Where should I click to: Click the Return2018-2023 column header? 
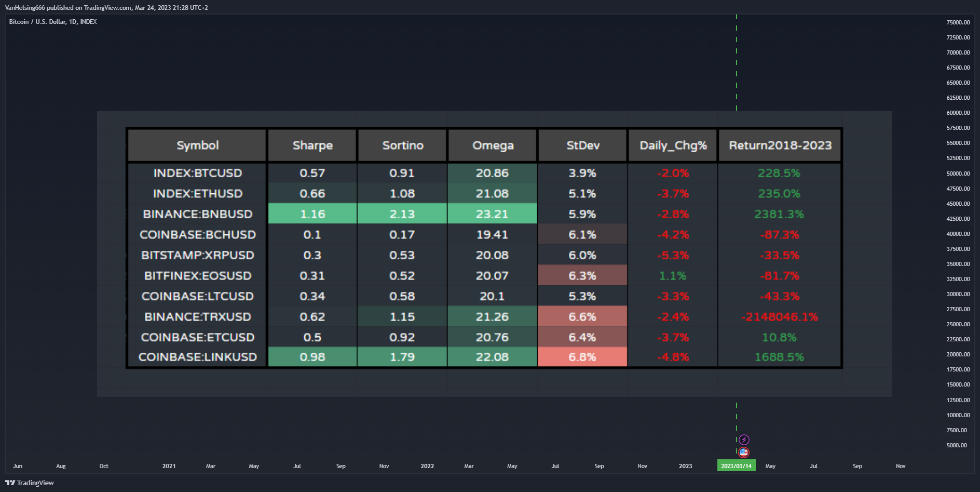[x=780, y=145]
